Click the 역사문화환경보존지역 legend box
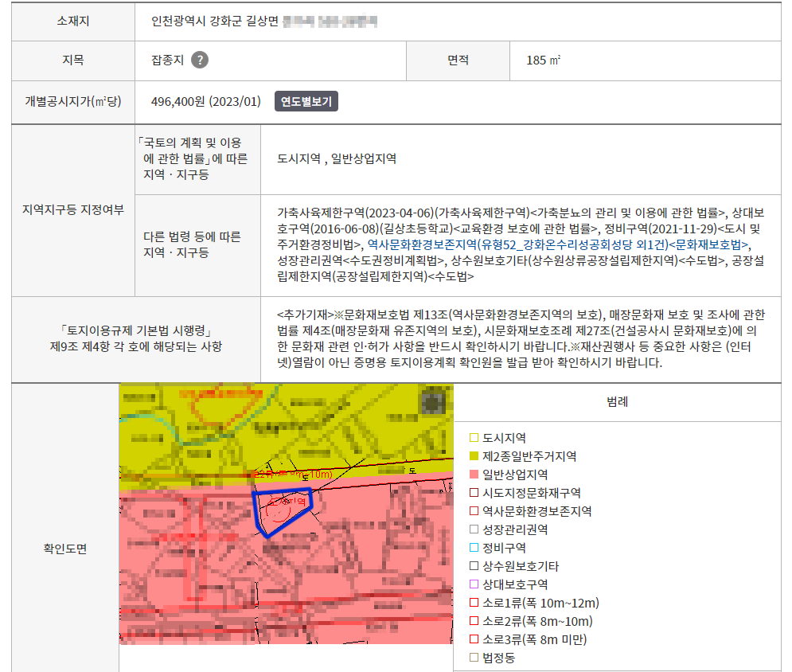 [474, 511]
